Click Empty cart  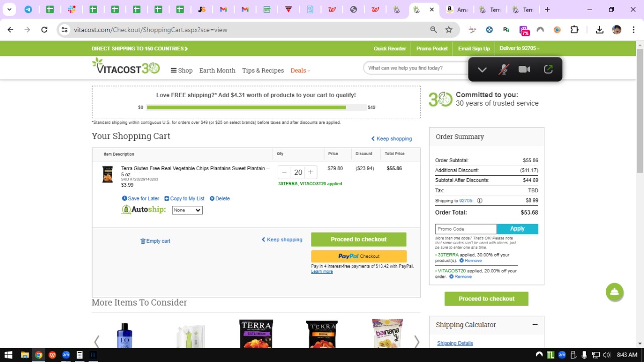coord(155,241)
